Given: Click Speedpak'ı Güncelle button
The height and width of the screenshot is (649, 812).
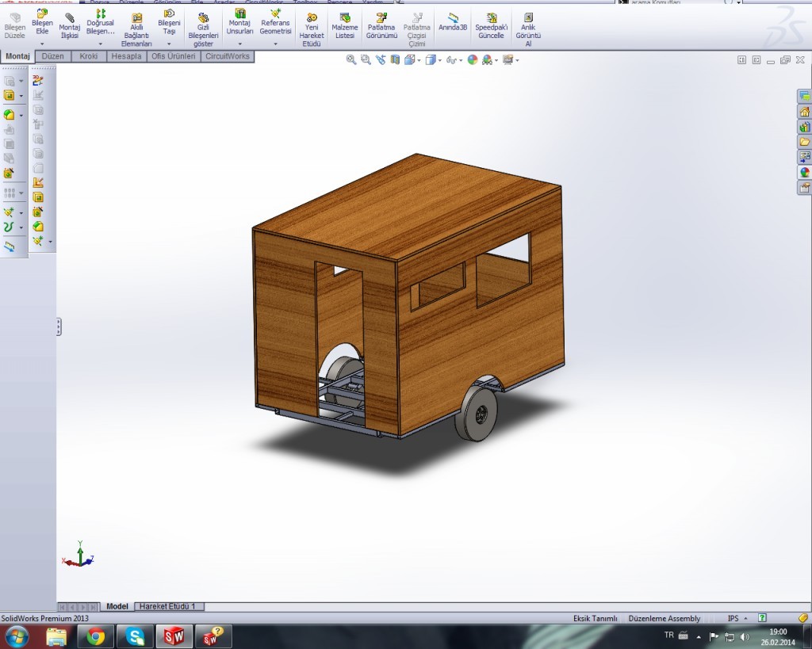Looking at the screenshot, I should click(491, 17).
